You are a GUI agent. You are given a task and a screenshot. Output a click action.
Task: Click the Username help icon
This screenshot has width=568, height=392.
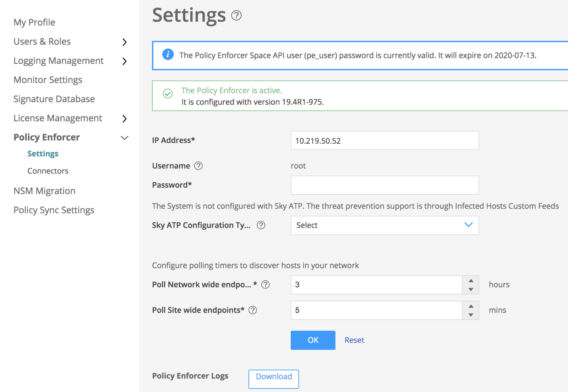(198, 166)
